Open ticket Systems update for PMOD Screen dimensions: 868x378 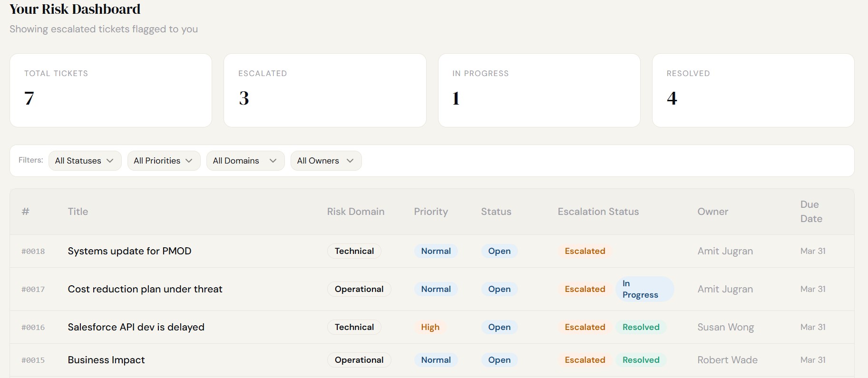tap(129, 251)
